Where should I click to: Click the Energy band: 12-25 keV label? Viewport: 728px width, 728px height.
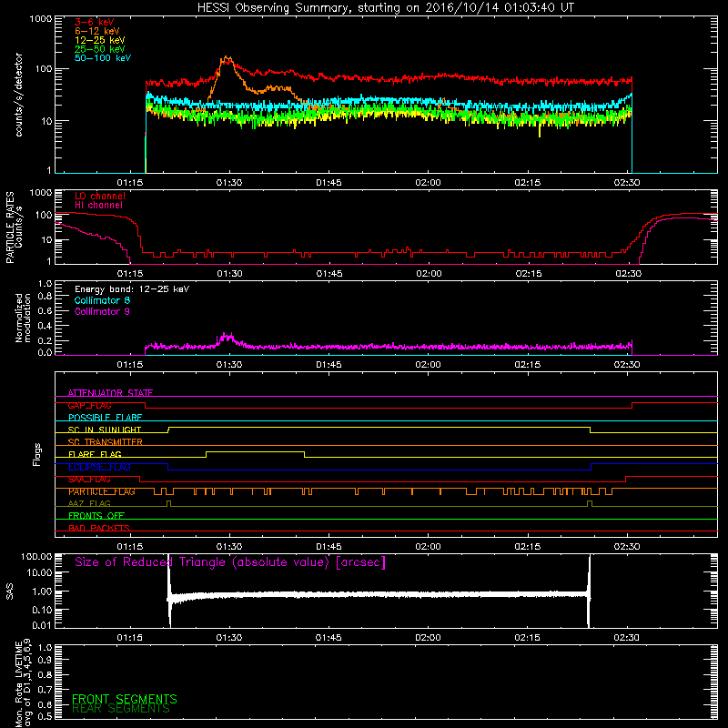click(x=132, y=289)
